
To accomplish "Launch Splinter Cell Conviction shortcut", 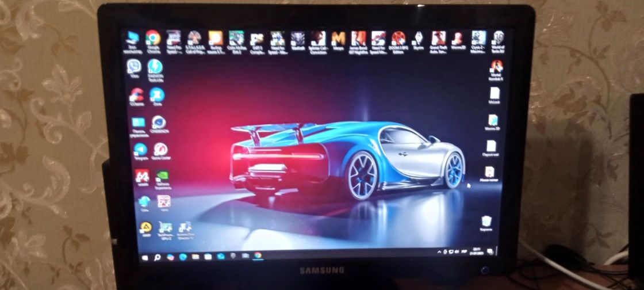I will [x=317, y=41].
